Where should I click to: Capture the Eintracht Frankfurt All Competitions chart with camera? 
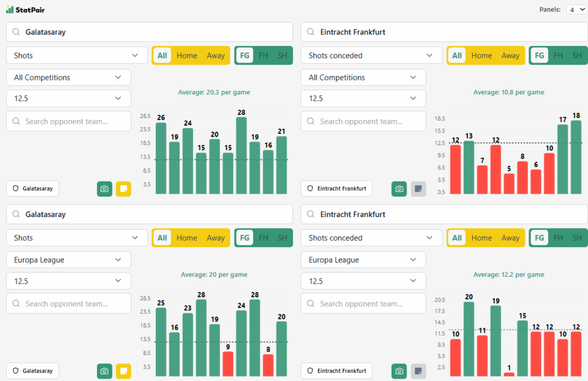399,189
